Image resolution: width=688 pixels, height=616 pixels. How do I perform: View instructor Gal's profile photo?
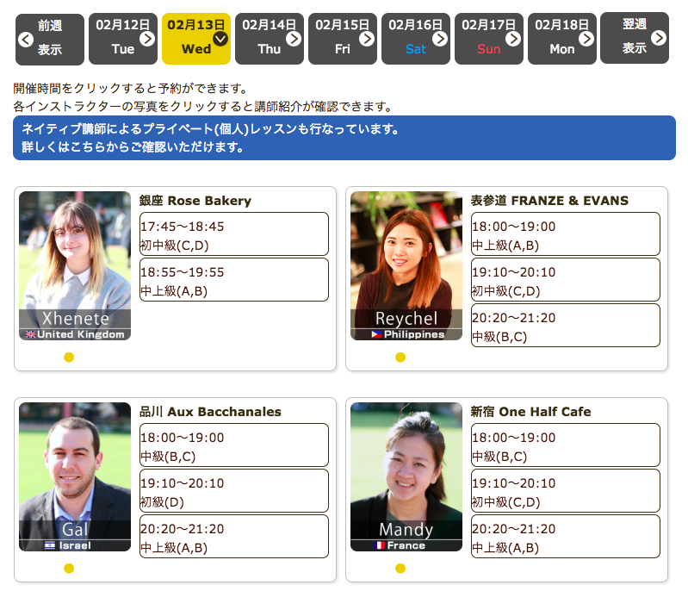(75, 470)
